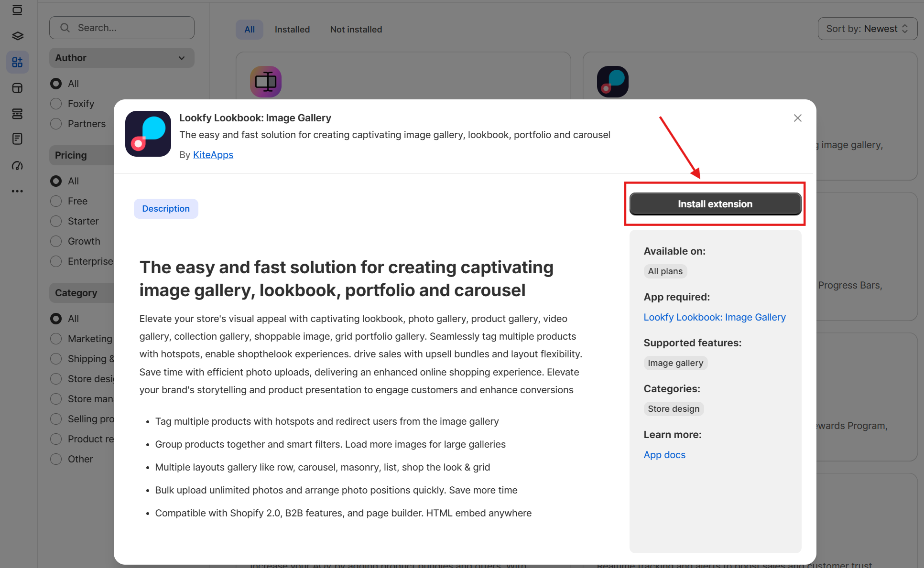
Task: Open the Sort by: Newest dropdown
Action: click(x=867, y=29)
